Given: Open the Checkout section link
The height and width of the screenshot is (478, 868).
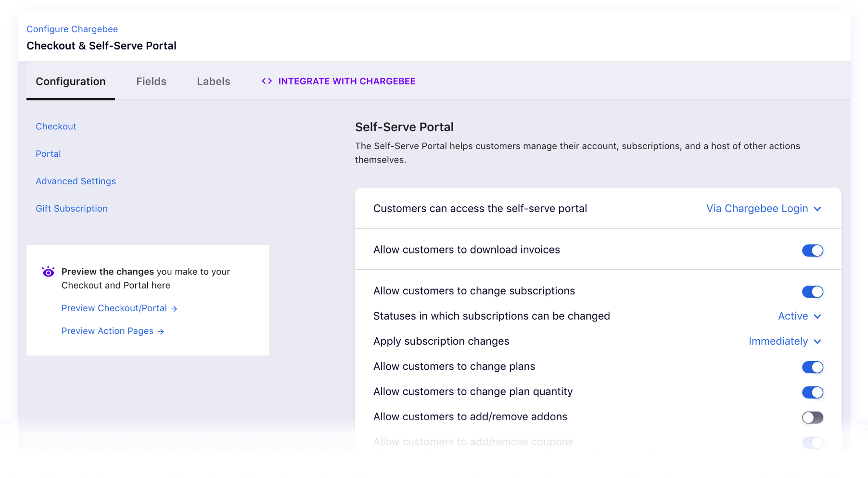Looking at the screenshot, I should click(56, 126).
